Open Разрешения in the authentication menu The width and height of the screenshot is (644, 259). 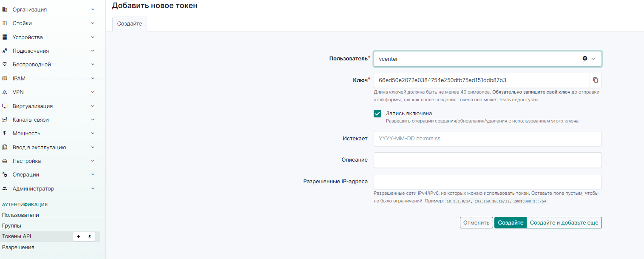point(18,247)
